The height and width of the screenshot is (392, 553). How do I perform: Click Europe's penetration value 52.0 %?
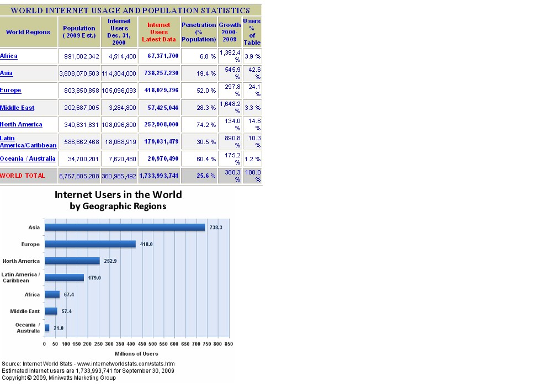tap(206, 91)
